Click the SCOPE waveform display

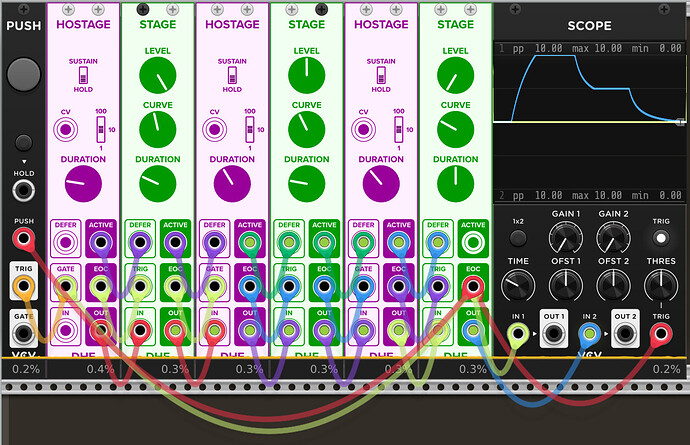[590, 122]
